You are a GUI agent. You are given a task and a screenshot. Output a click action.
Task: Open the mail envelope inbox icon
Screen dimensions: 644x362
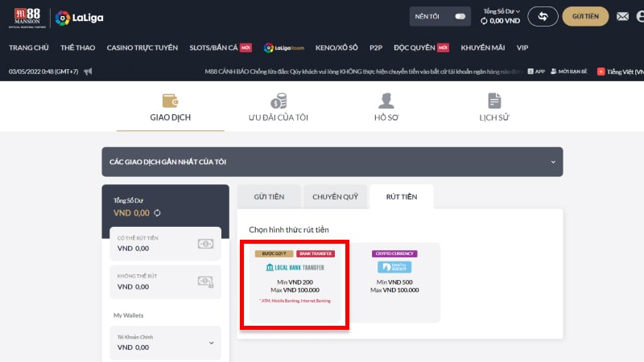(x=622, y=16)
